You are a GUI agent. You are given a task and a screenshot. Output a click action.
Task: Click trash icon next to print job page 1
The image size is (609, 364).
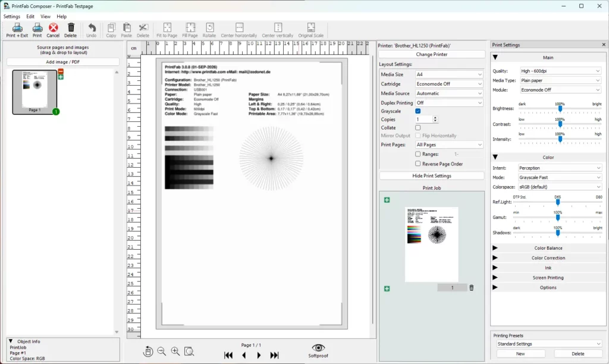pos(472,288)
